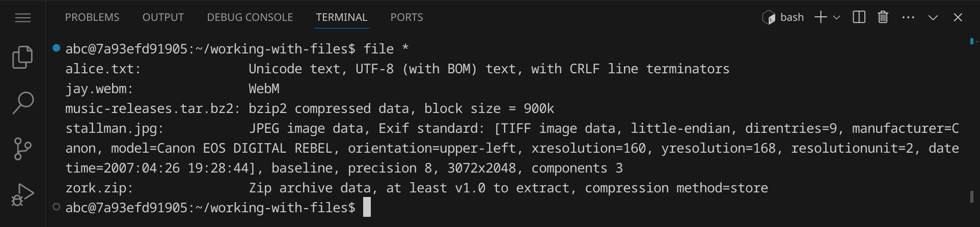Focus the terminal prompt cursor
Image resolution: width=980 pixels, height=227 pixels.
coord(367,208)
